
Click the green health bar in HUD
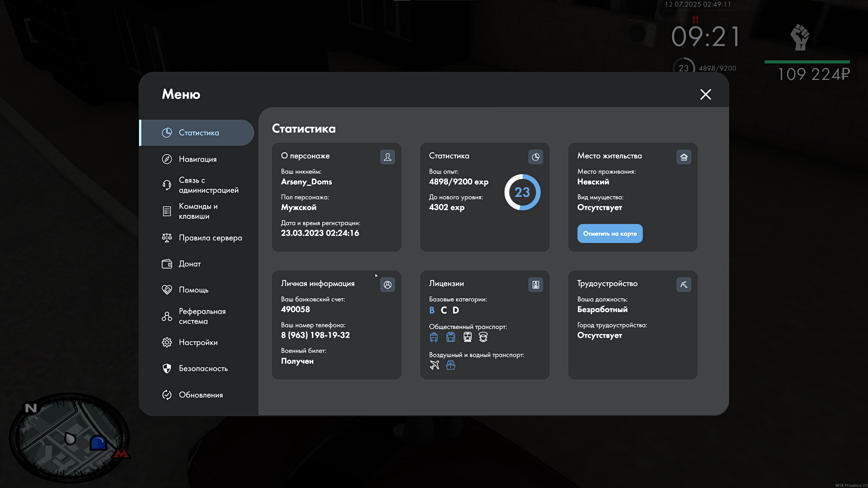pyautogui.click(x=807, y=62)
